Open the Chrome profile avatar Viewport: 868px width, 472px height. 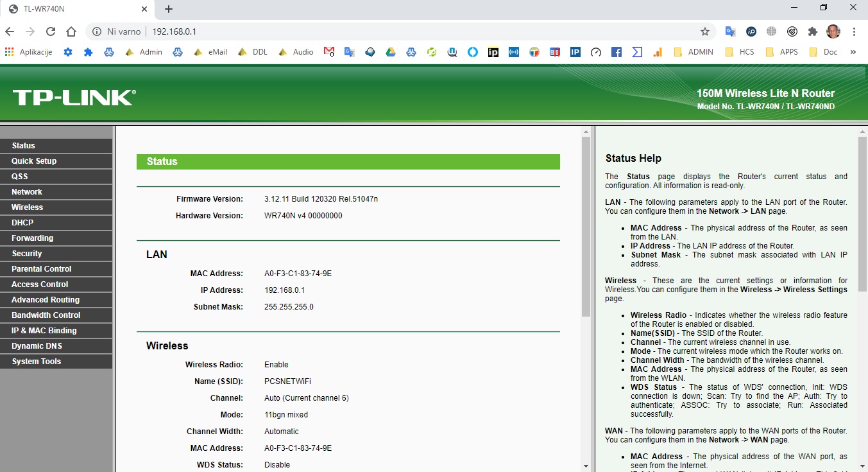coord(833,31)
